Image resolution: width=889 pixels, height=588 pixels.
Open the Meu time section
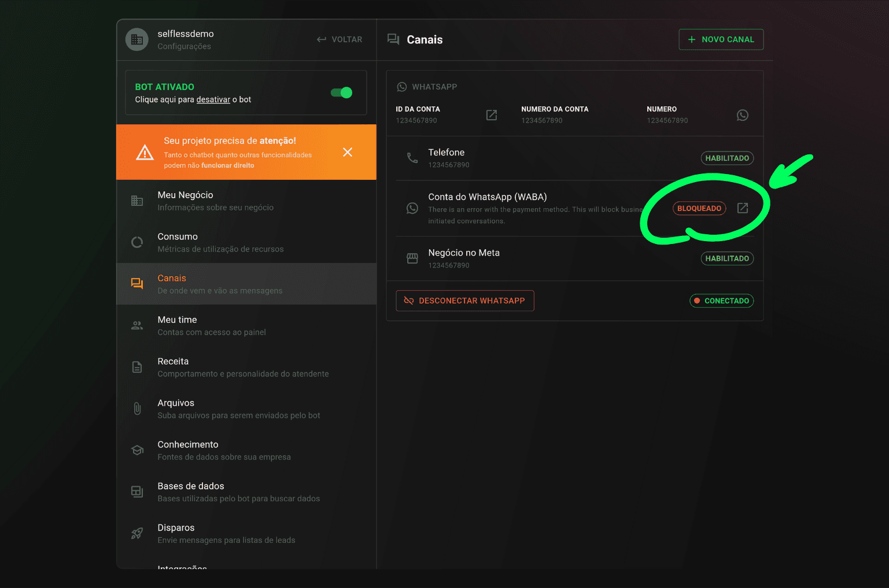click(x=246, y=326)
